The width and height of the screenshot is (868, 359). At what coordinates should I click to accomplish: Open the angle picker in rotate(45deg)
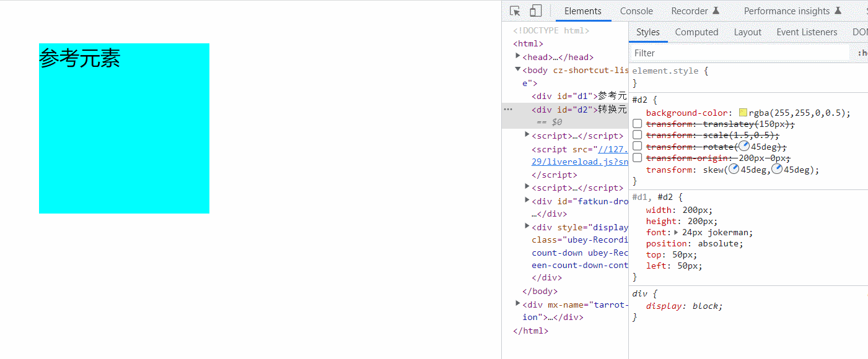(744, 147)
